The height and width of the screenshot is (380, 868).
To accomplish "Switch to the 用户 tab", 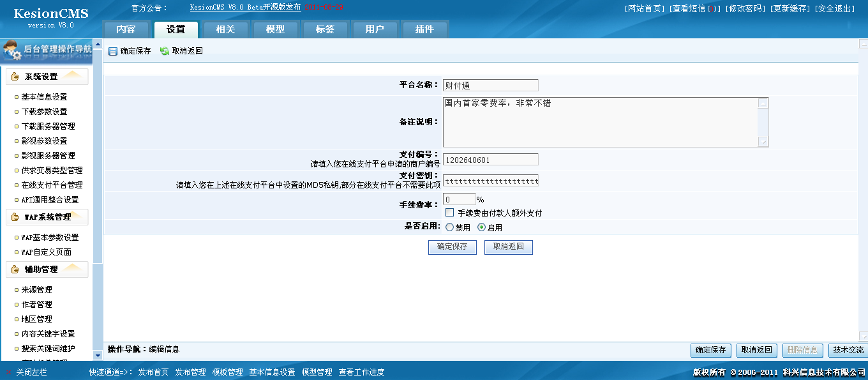I will click(x=375, y=29).
